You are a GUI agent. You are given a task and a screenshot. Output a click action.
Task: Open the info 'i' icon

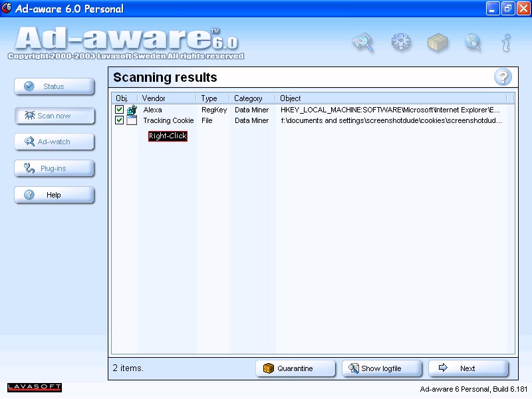506,43
